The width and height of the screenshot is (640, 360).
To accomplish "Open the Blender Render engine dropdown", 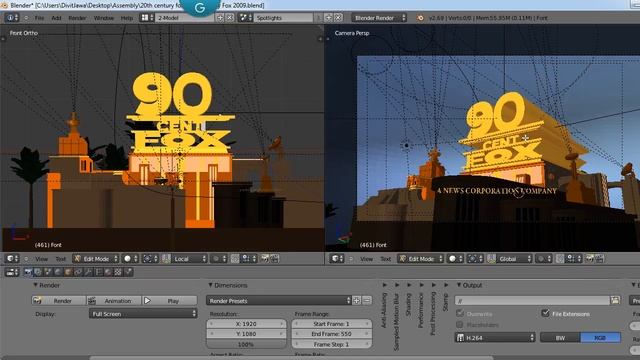I will click(379, 18).
